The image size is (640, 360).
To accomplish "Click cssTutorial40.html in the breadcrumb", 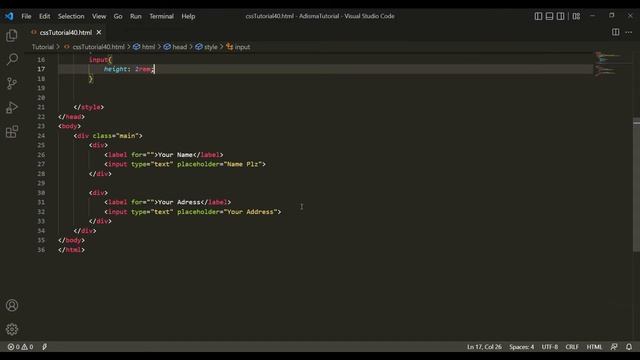I will (x=98, y=47).
